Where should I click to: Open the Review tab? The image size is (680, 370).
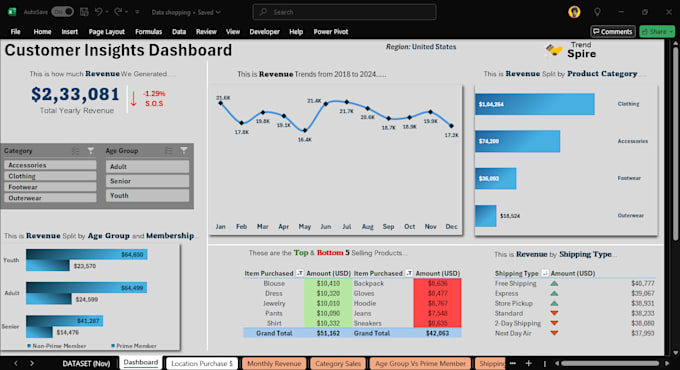click(206, 32)
